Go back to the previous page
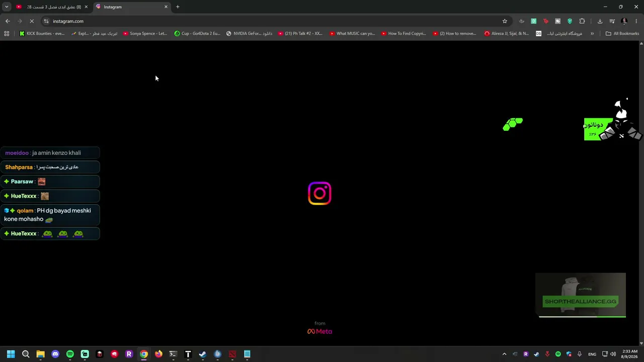Screen dimensions: 644x362 click(x=8, y=21)
